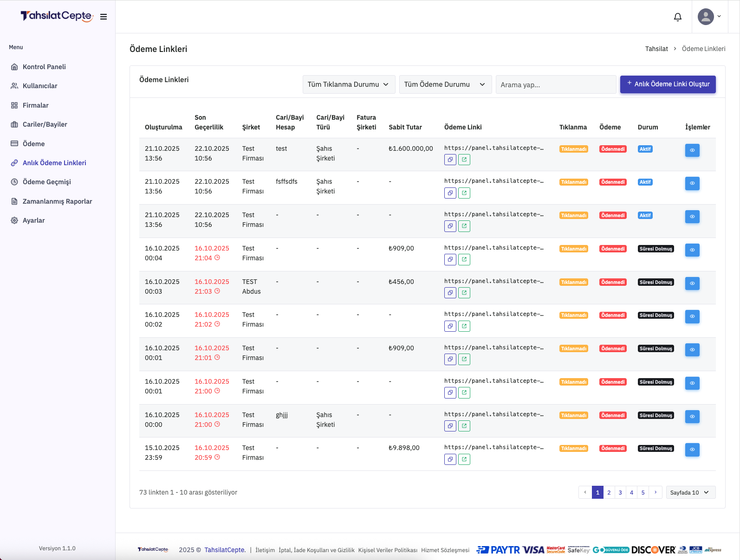This screenshot has height=560, width=740.
Task: Expand the Tüm Tıklanma Durumu filter
Action: pyautogui.click(x=349, y=84)
